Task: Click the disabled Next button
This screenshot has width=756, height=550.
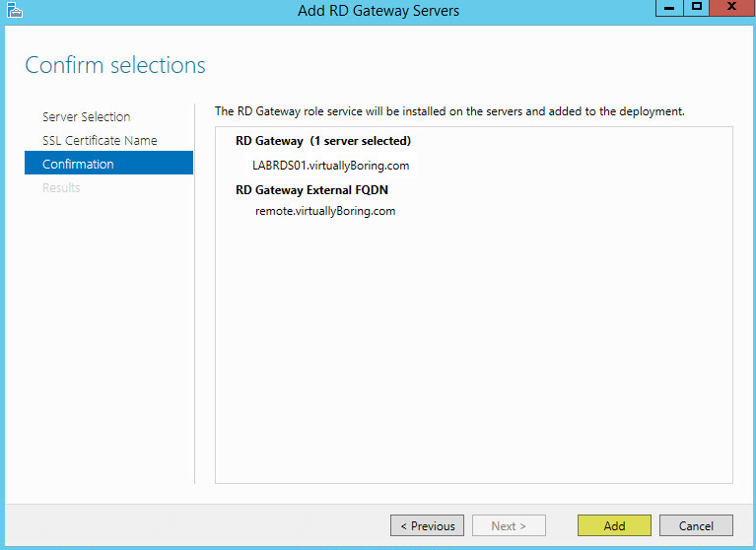Action: tap(509, 525)
